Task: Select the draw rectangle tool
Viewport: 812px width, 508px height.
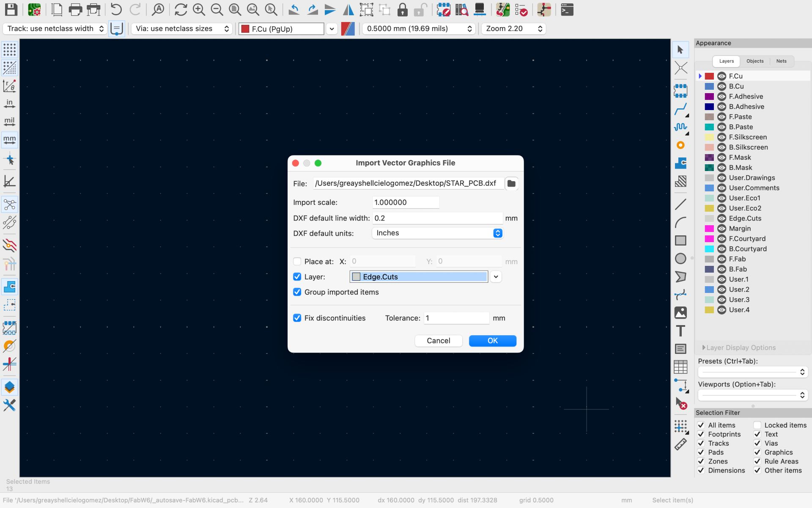Action: (680, 240)
